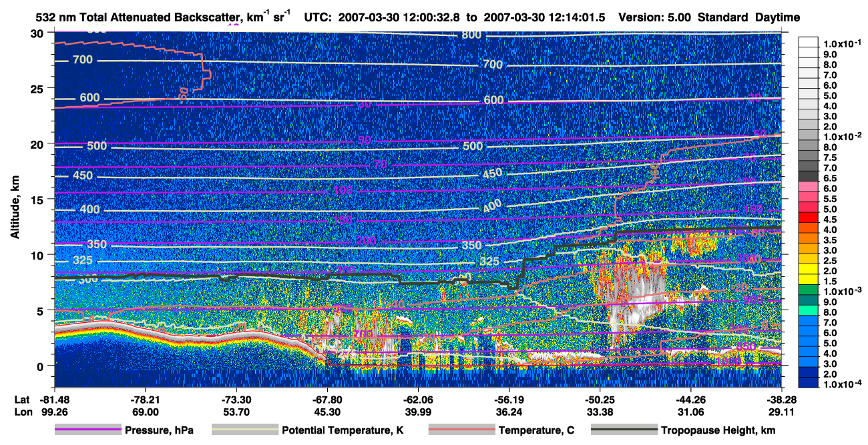Click the longitude value '53.70'
This screenshot has width=868, height=445.
tap(236, 413)
